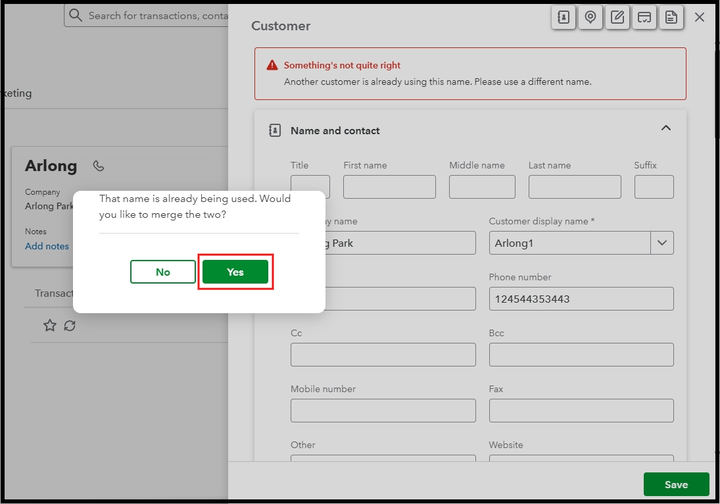
Task: Click the payment card icon
Action: 645,18
